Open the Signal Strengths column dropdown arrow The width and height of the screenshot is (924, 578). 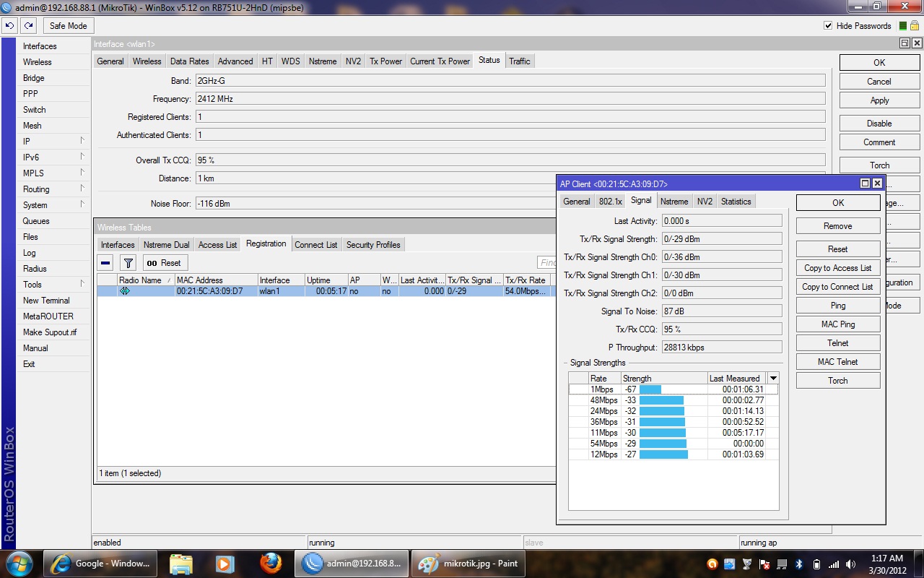click(773, 378)
